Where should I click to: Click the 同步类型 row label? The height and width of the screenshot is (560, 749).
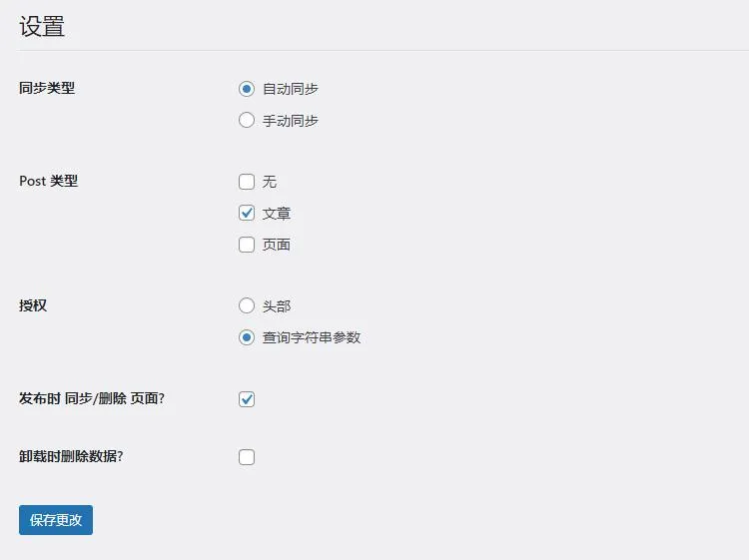(x=47, y=88)
